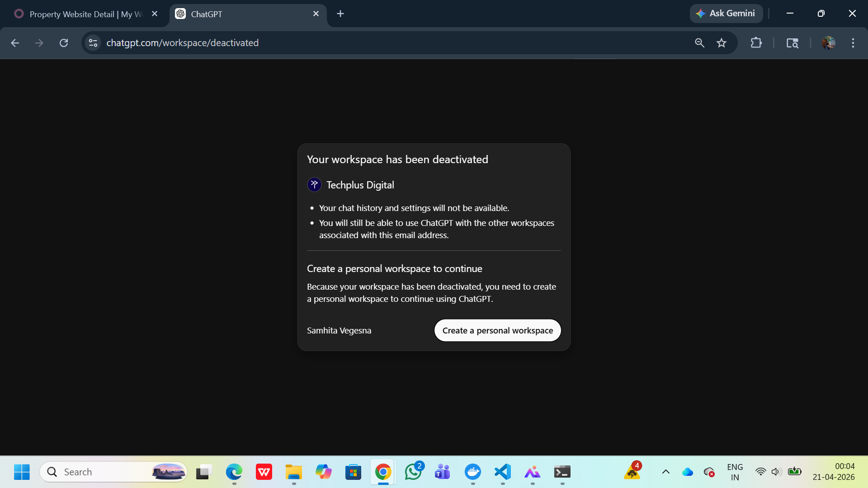
Task: View site information icon in address bar
Action: coord(93,43)
